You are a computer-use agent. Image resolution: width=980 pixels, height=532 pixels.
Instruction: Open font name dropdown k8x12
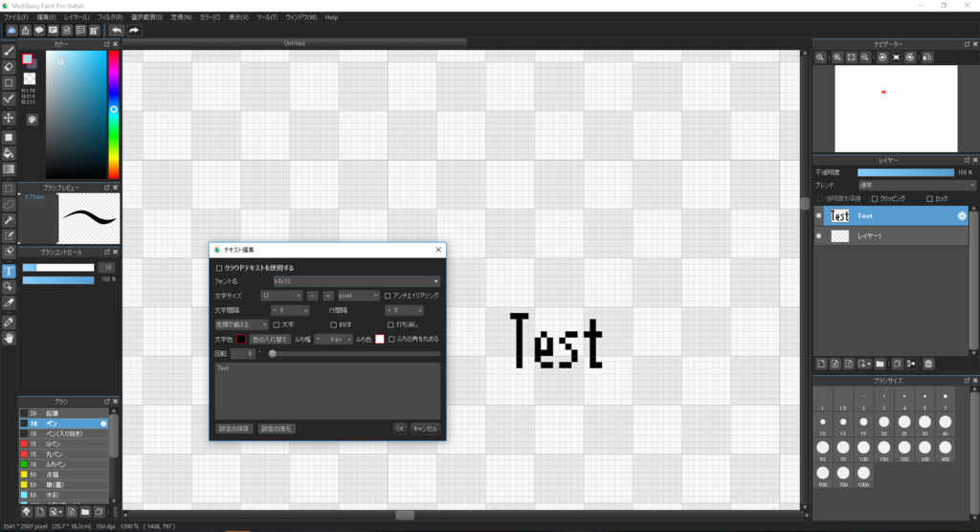pos(356,281)
